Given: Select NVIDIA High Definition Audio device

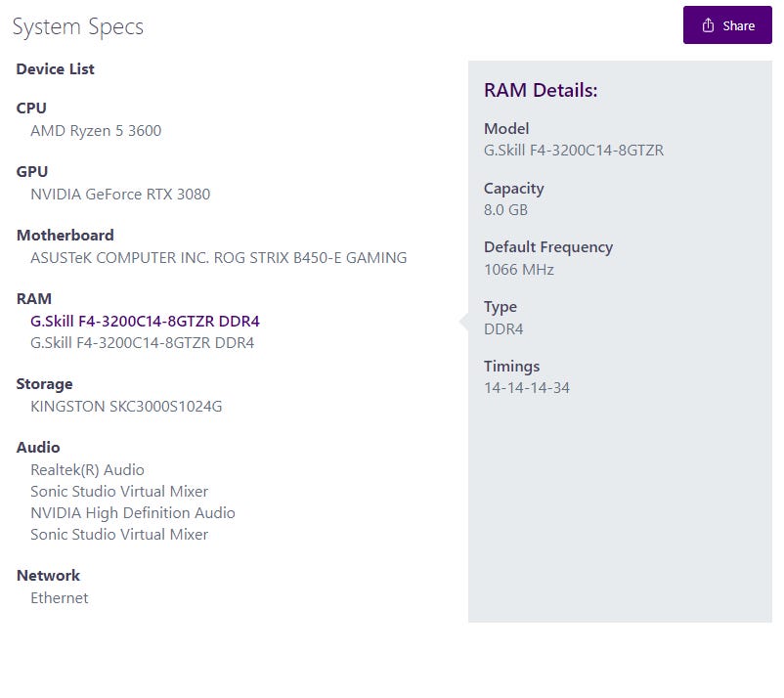Looking at the screenshot, I should 133,512.
